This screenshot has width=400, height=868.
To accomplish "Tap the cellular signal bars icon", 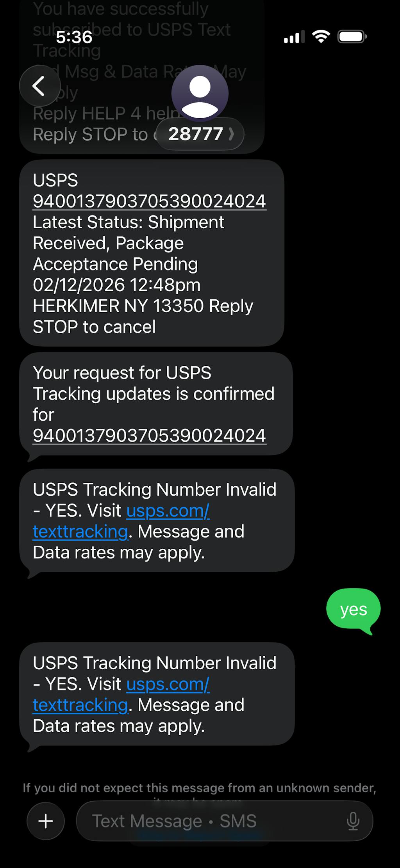I will click(294, 37).
